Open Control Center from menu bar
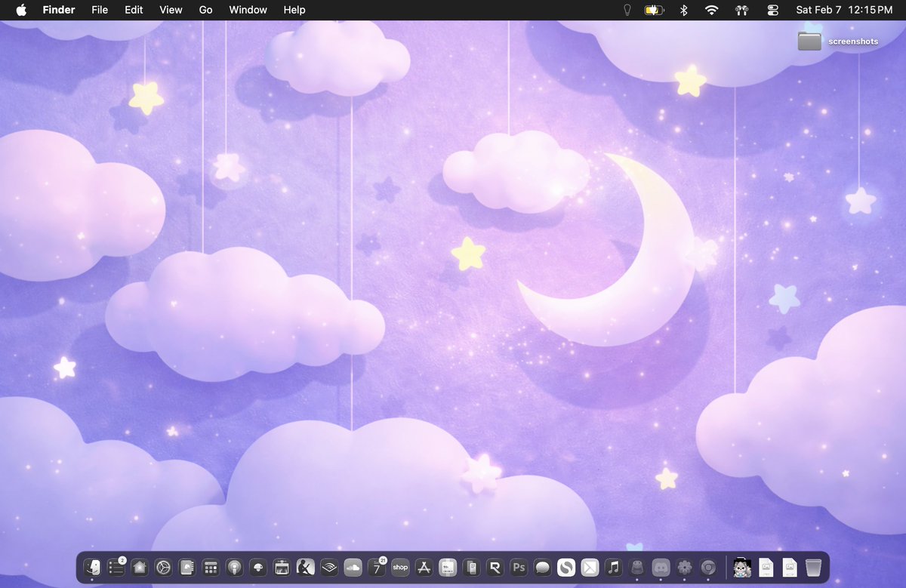The image size is (906, 588). (x=772, y=10)
